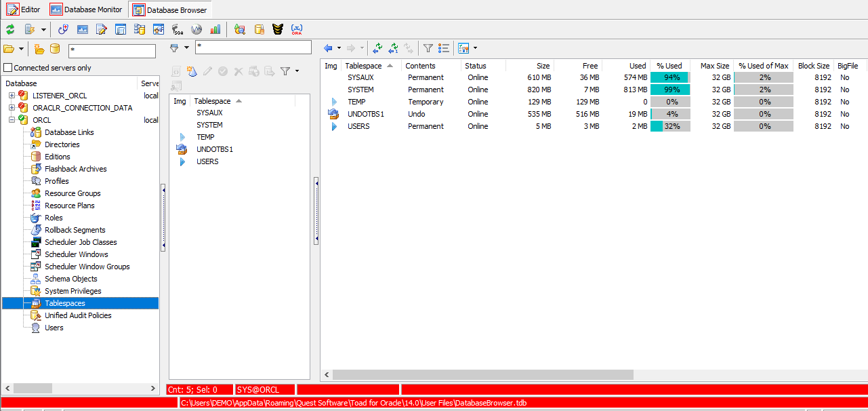
Task: Click the blue back arrow in detail toolbar
Action: pyautogui.click(x=329, y=48)
